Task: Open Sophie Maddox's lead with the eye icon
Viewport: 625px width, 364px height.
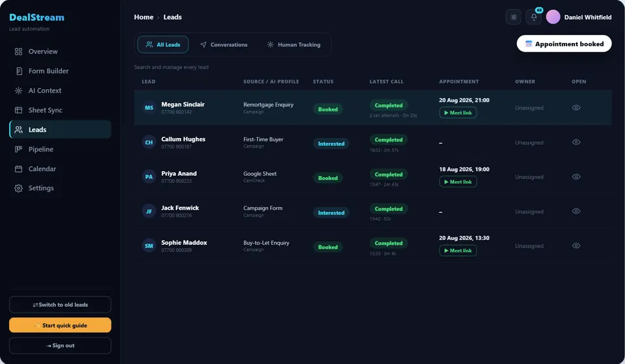Action: [x=576, y=245]
